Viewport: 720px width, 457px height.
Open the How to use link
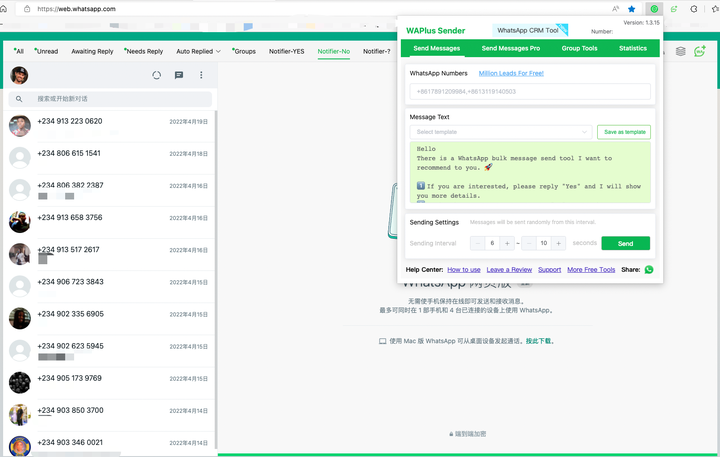pyautogui.click(x=464, y=270)
